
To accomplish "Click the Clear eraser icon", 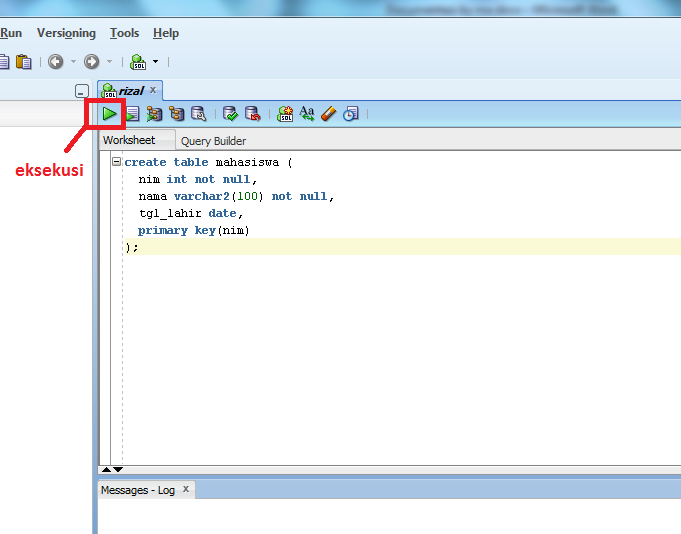I will [x=329, y=114].
